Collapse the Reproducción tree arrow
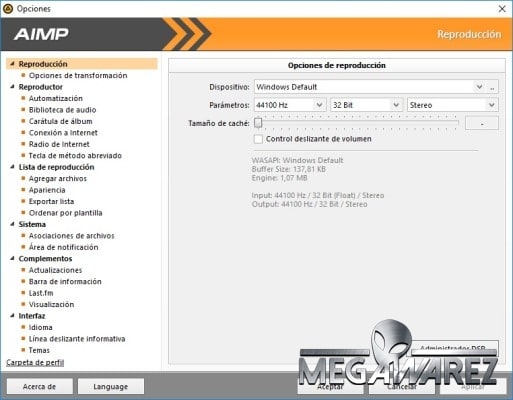The width and height of the screenshot is (513, 400). pyautogui.click(x=12, y=64)
